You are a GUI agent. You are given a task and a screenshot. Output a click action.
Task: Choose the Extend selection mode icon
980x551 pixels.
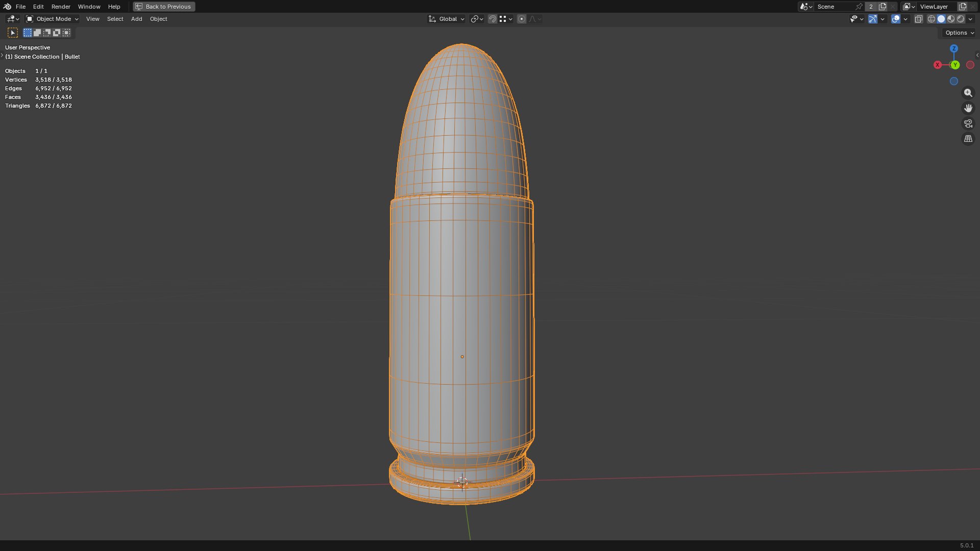click(37, 33)
